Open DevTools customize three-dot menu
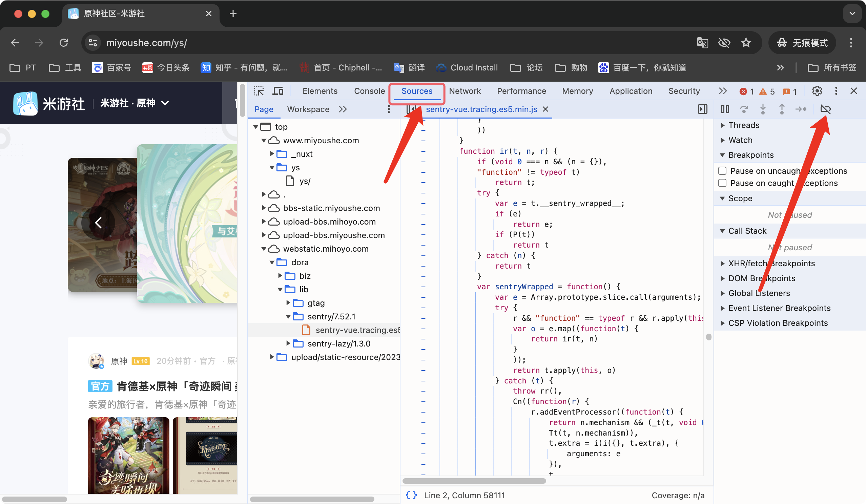Screen dimensions: 866x504 (x=836, y=91)
